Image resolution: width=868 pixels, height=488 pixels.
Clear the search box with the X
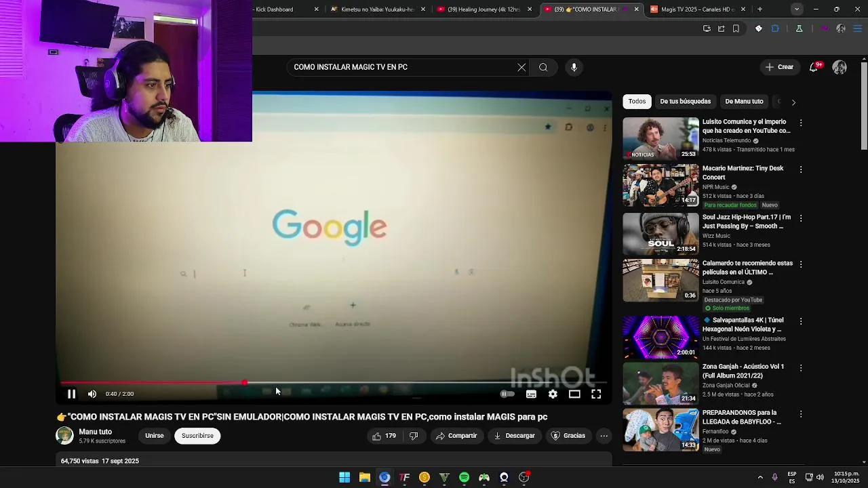click(x=521, y=67)
